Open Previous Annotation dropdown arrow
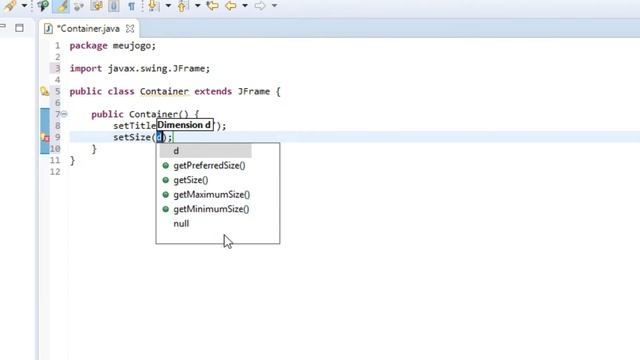 click(x=198, y=6)
